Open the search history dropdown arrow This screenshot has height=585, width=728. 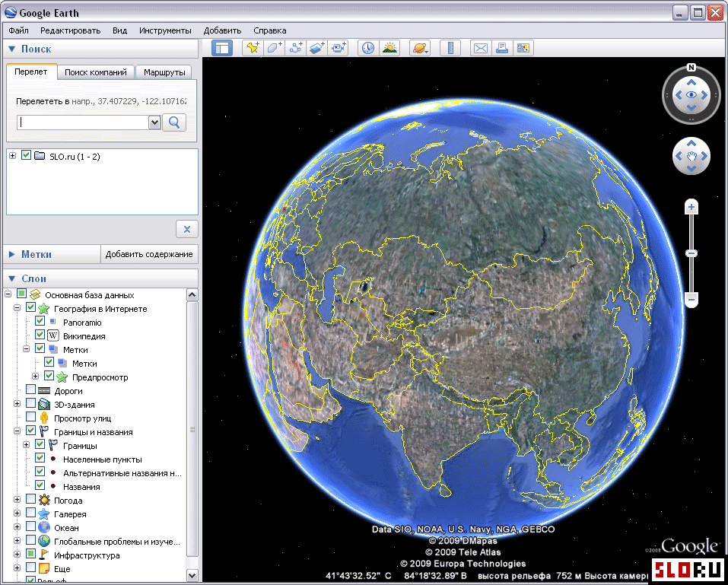pos(154,122)
